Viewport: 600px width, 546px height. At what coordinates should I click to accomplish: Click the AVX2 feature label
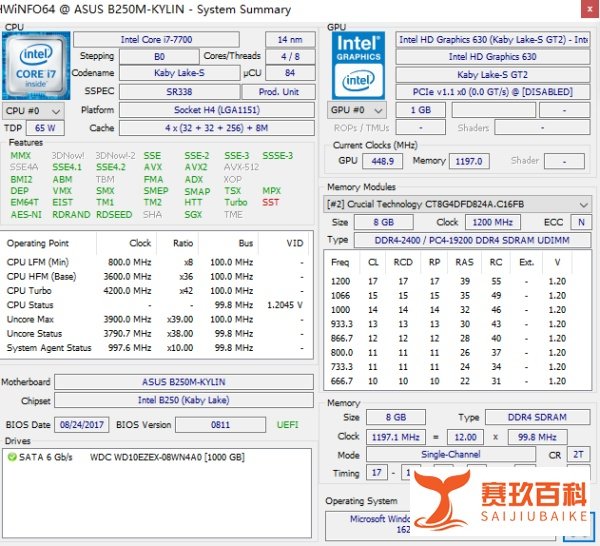196,167
